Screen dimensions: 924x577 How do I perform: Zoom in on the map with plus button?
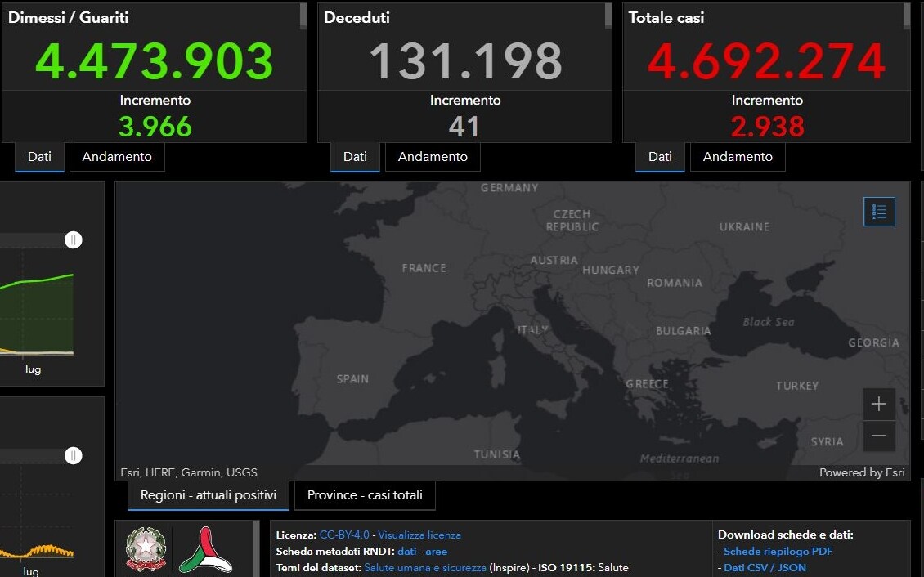click(x=879, y=404)
